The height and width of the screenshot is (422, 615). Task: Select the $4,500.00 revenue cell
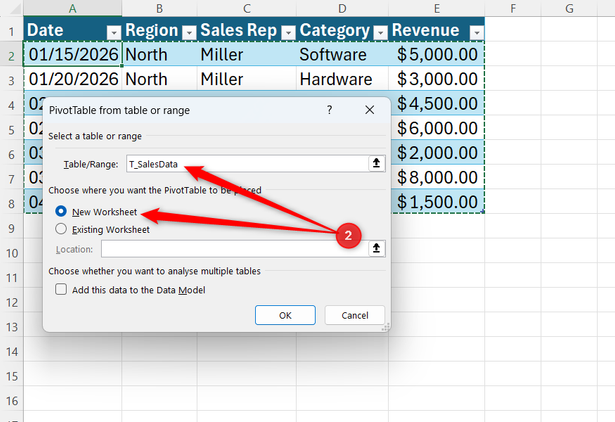point(437,103)
